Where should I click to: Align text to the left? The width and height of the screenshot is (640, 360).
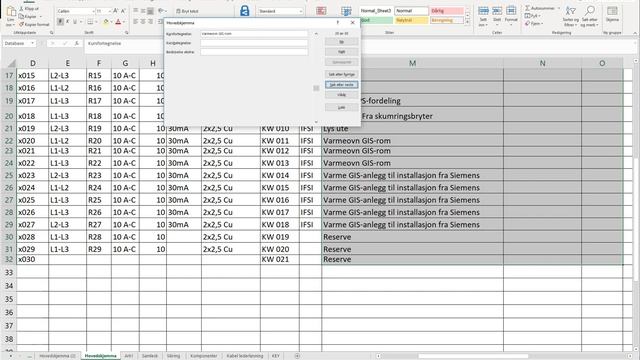pos(136,22)
